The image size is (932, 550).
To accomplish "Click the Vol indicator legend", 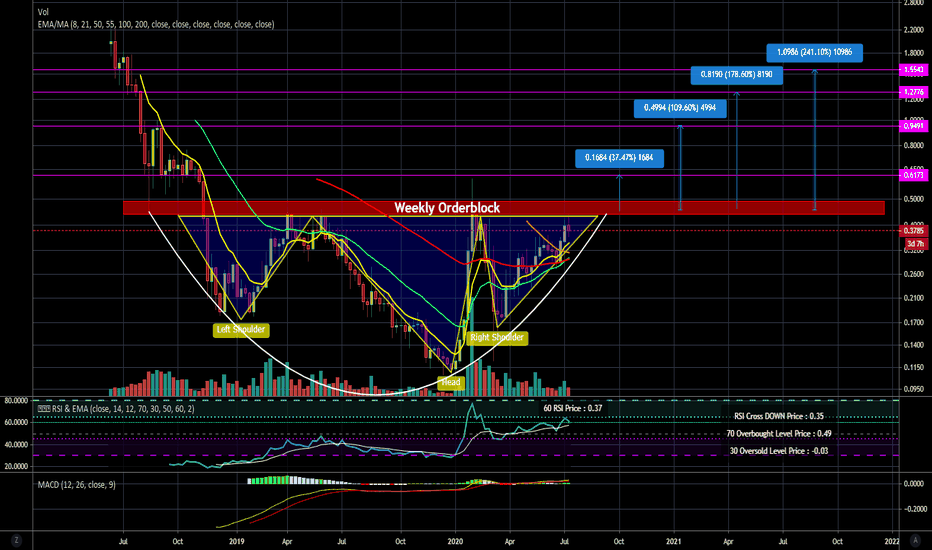I will tap(43, 12).
